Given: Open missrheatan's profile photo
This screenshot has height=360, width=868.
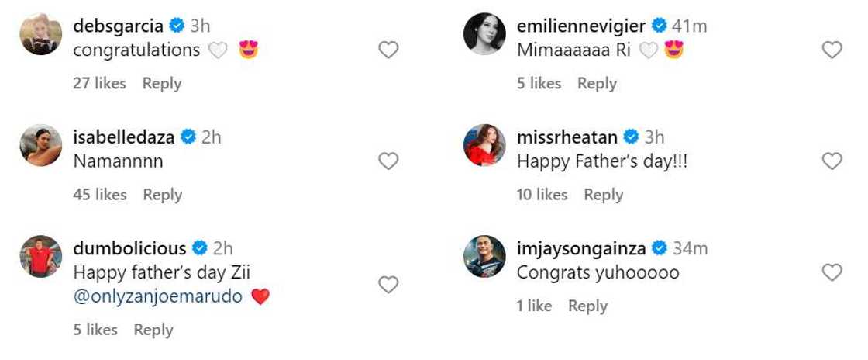Looking at the screenshot, I should [484, 145].
